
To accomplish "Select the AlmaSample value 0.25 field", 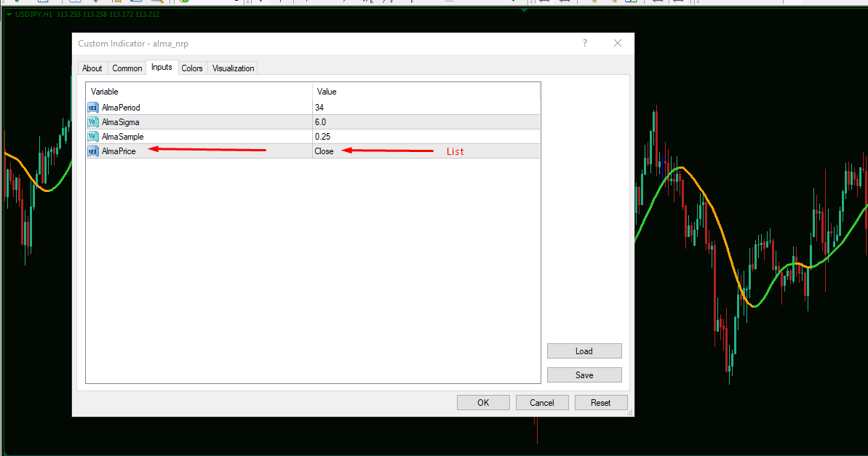I will [426, 136].
